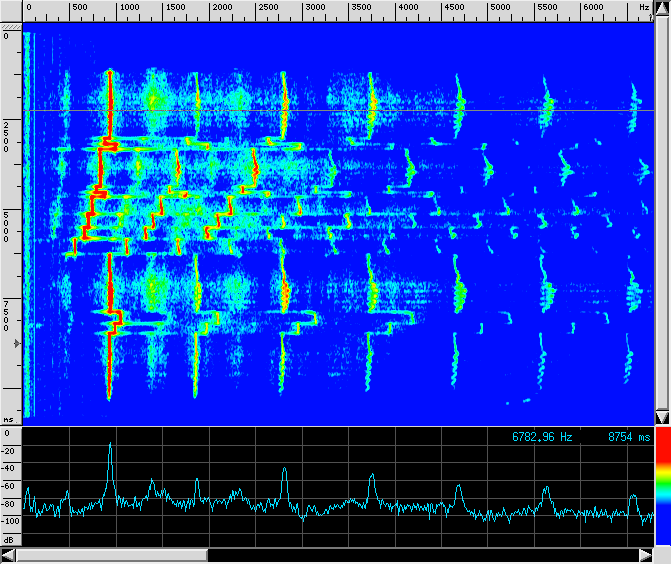Screen dimensions: 671x564
Task: Click the Hz unit label on frequency ruler
Action: click(x=643, y=8)
